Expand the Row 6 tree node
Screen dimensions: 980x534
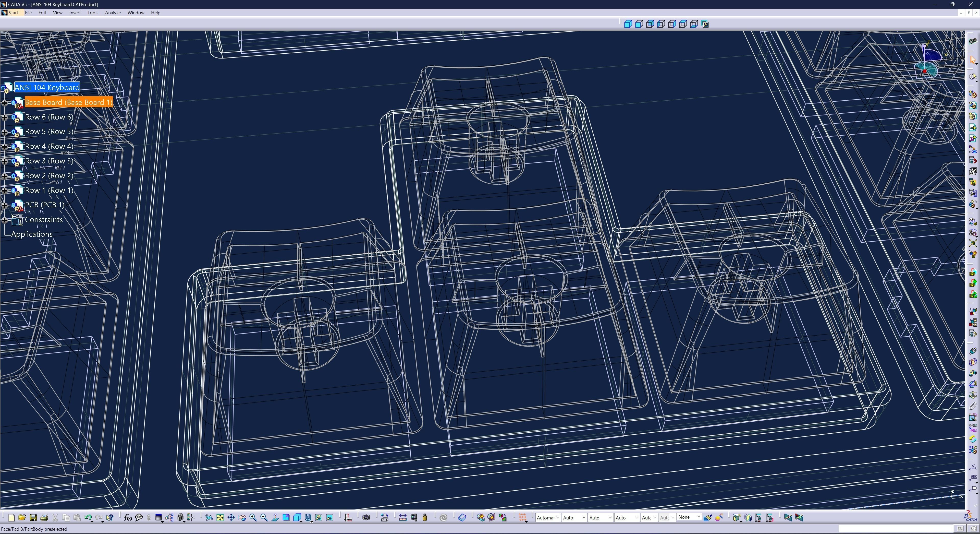5,117
